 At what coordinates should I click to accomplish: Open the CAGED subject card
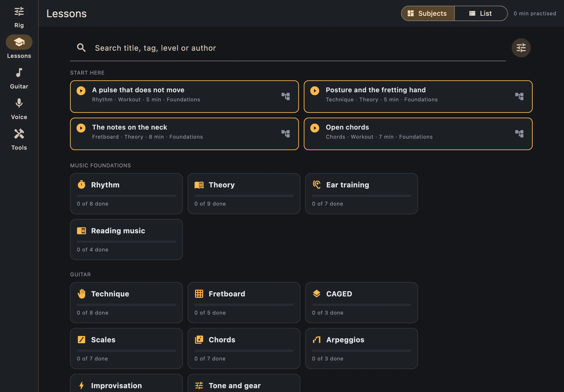361,303
